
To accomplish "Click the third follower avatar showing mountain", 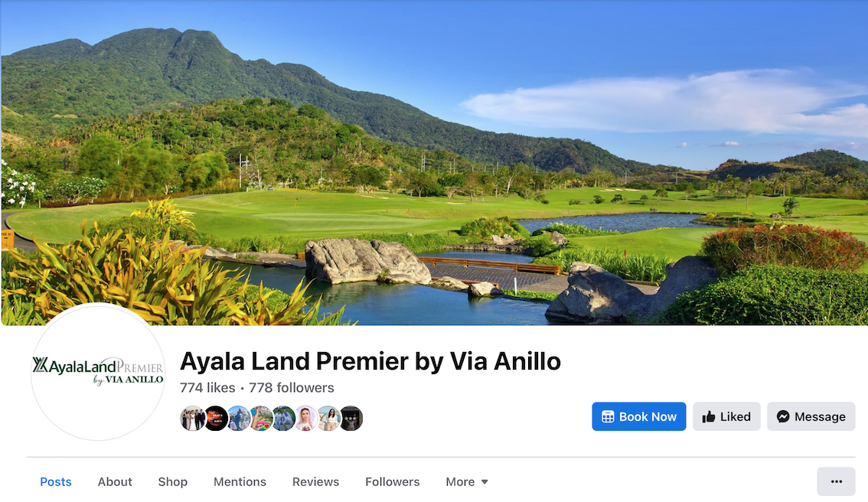I will point(239,419).
